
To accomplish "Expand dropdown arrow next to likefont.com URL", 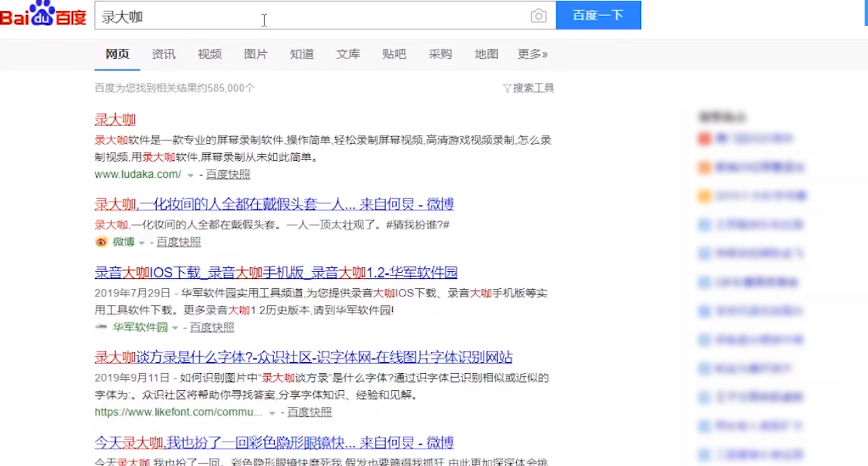I will tap(272, 413).
